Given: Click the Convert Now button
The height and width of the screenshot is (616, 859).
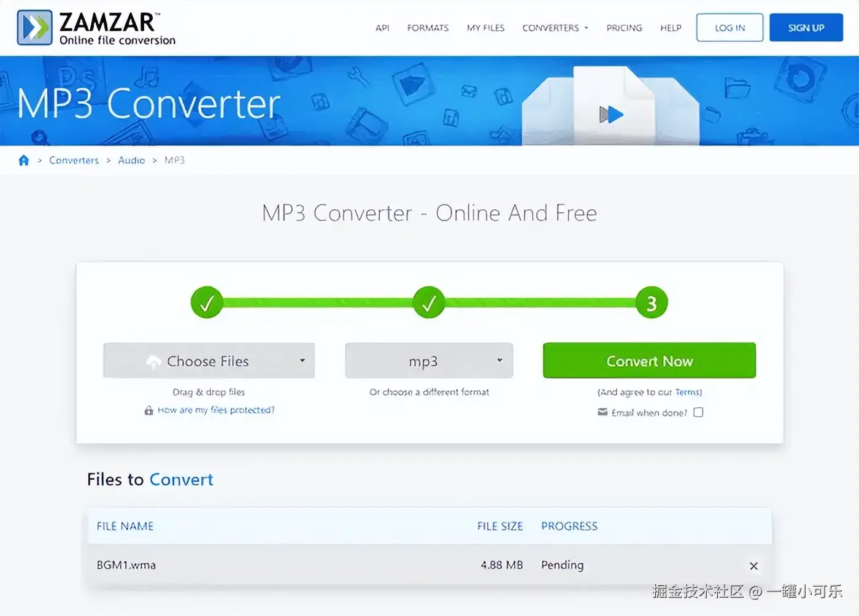Looking at the screenshot, I should point(649,361).
